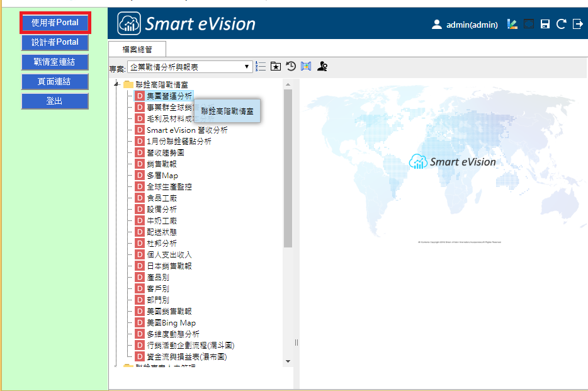Click the Smart eVision logo in header

[x=186, y=24]
